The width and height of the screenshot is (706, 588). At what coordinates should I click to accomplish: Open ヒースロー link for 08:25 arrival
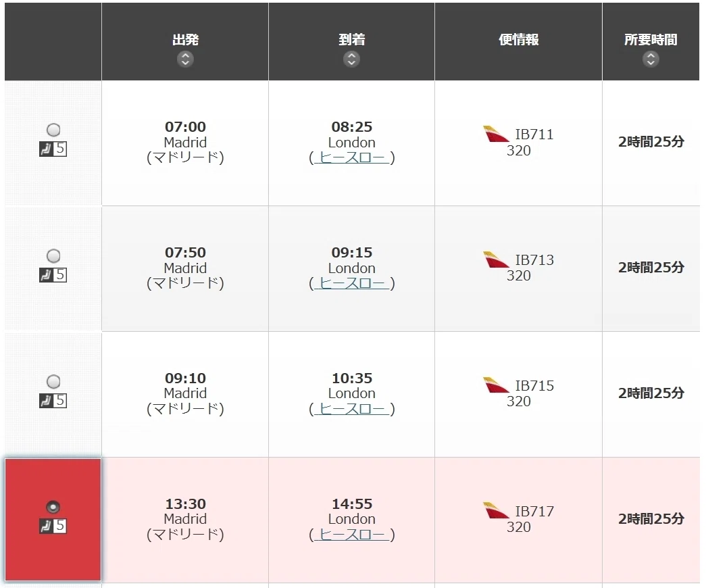352,157
